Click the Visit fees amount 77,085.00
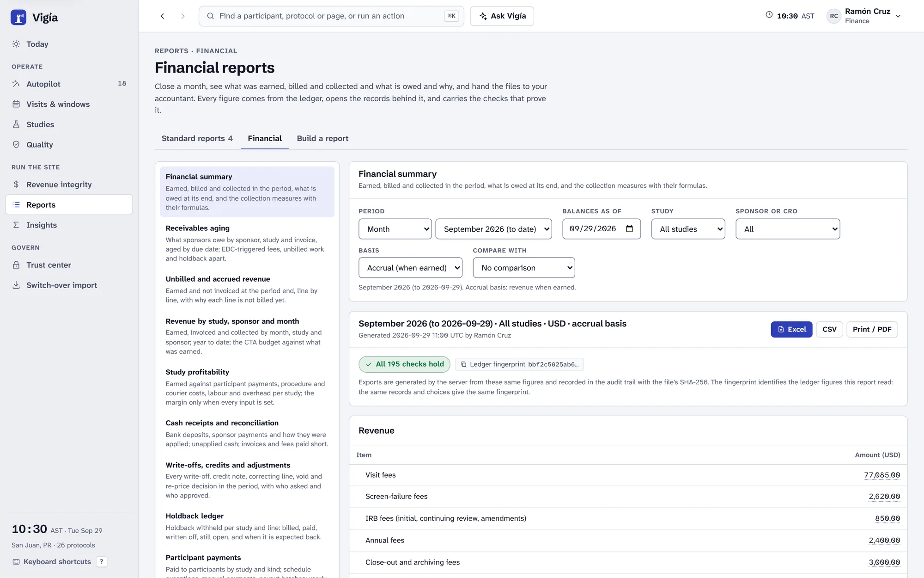 tap(882, 475)
